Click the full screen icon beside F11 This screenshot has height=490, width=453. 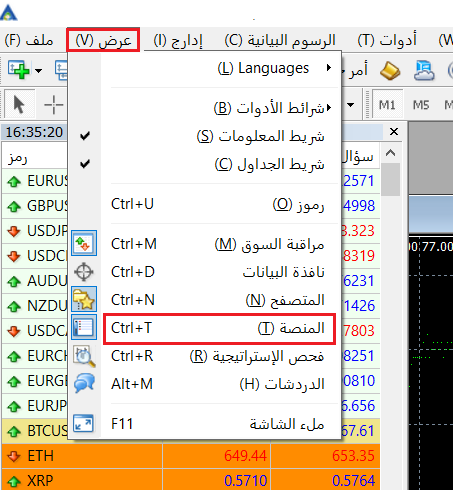click(x=83, y=423)
